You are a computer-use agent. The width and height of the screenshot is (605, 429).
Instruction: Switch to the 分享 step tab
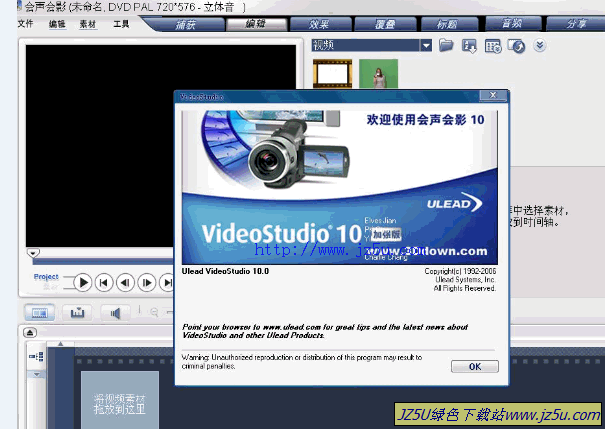point(576,24)
